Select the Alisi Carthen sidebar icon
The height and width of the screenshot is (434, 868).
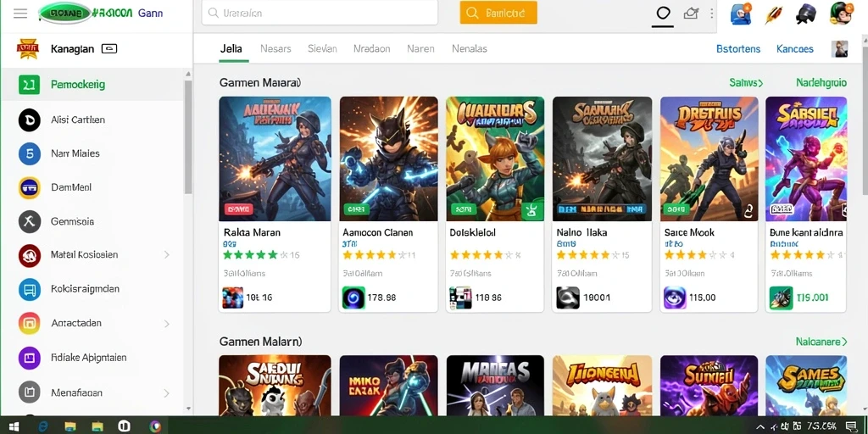coord(30,120)
